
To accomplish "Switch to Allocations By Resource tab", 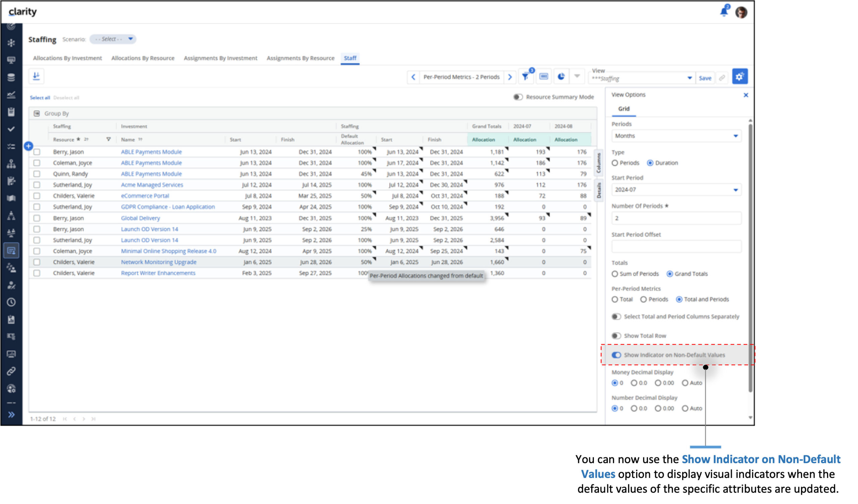I will pyautogui.click(x=143, y=58).
